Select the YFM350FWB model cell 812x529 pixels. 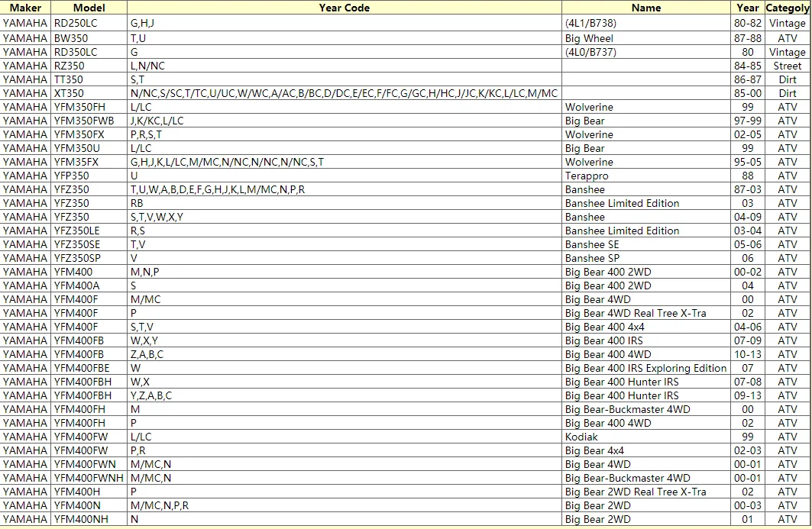89,121
